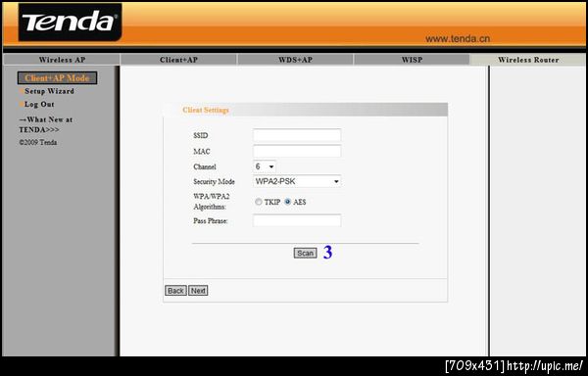This screenshot has width=588, height=376.
Task: Open Setup Wizard from sidebar
Action: 49,91
